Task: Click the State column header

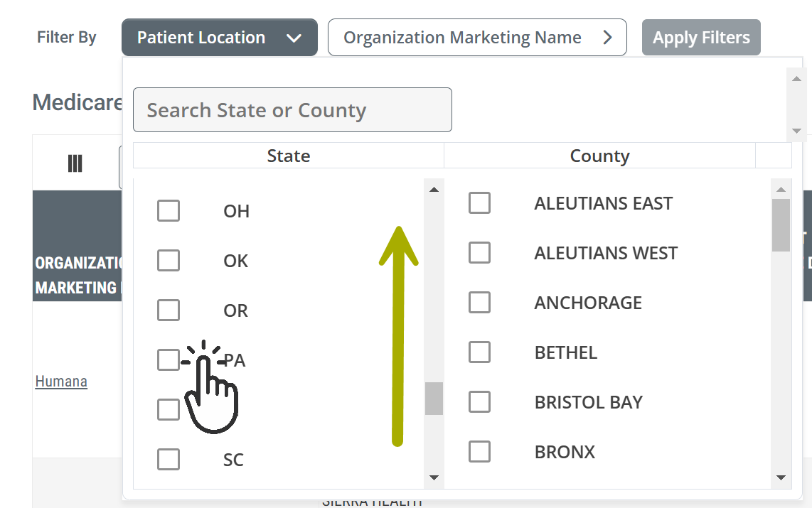Action: click(289, 156)
